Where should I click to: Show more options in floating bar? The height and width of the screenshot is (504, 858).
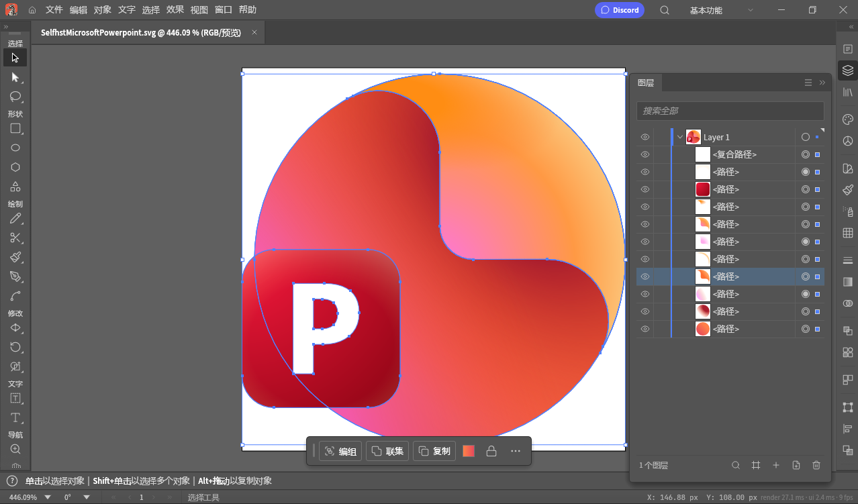pyautogui.click(x=516, y=451)
